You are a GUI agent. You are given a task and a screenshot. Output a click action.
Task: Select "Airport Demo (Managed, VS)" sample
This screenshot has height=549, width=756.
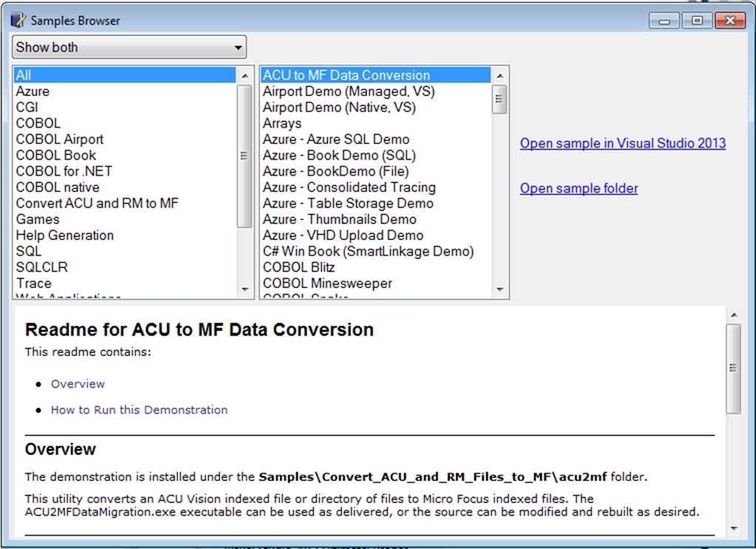pyautogui.click(x=375, y=91)
